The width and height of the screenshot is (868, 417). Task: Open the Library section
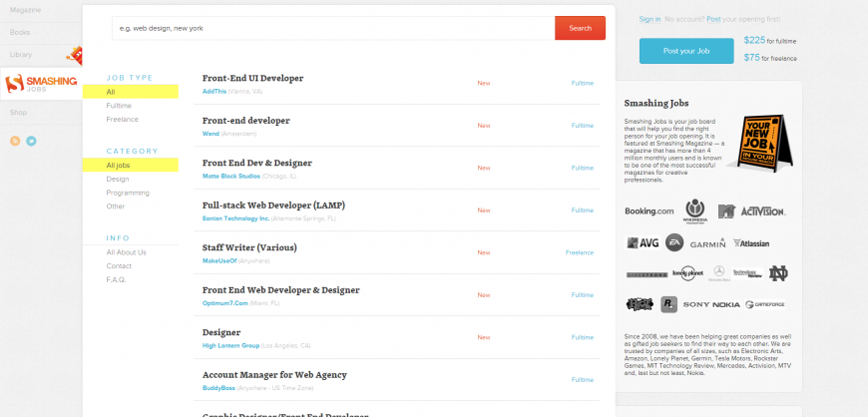point(21,54)
